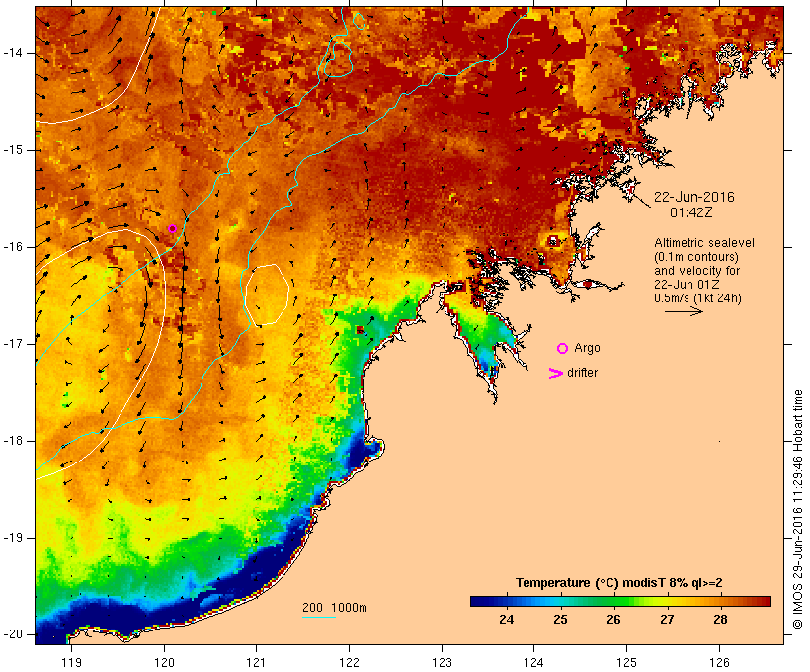
Task: Click the latitude axis label -15
Action: [13, 150]
